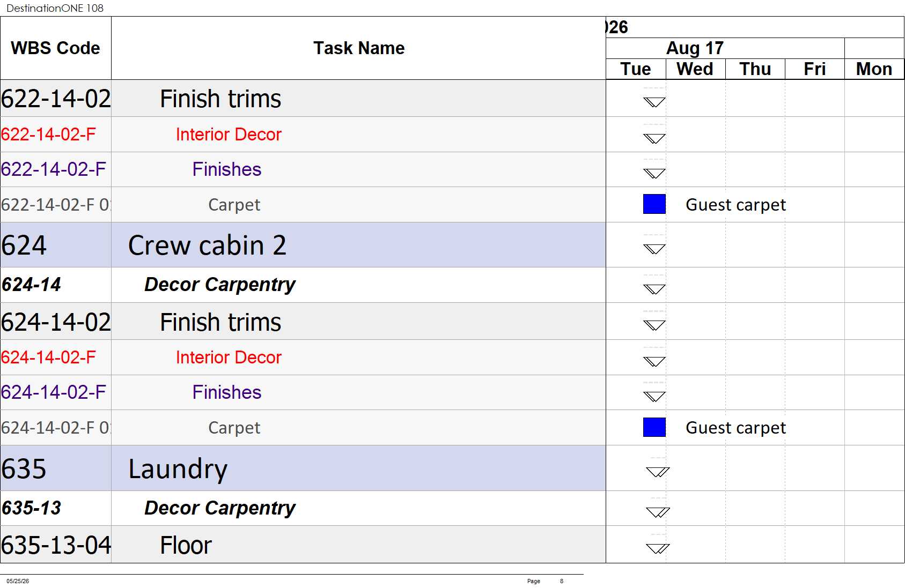Screen dimensions: 905x588
Task: Click the 622-14-02 Finish trims summary marker
Action: click(x=654, y=102)
